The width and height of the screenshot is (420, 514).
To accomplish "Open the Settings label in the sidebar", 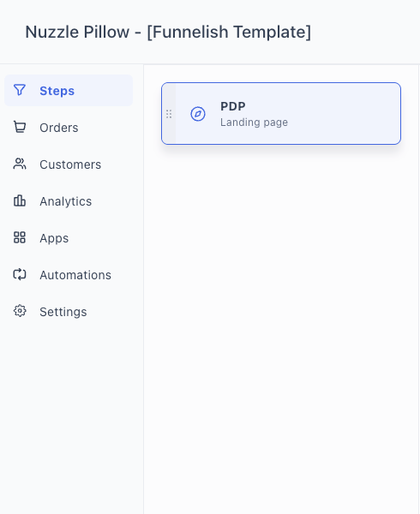I will (x=63, y=312).
